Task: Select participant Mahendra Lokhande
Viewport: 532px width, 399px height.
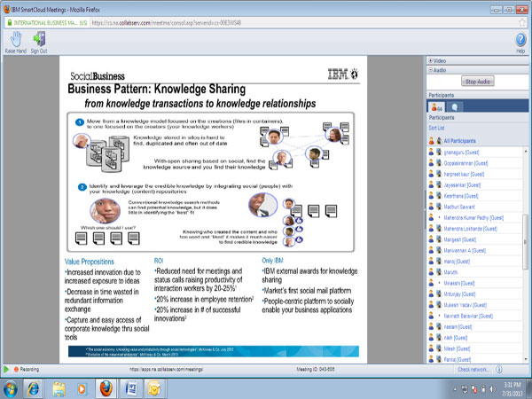Action: (470, 229)
